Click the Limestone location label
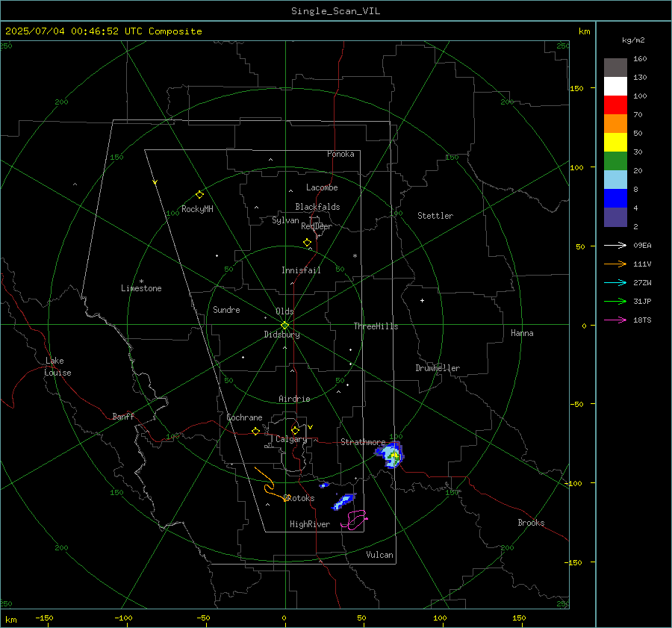672x628 pixels. pyautogui.click(x=141, y=288)
